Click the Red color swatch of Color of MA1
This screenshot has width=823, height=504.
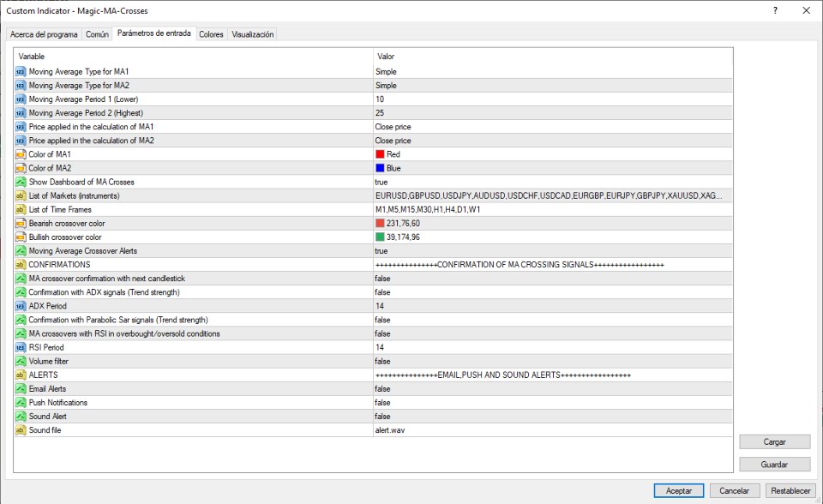click(380, 154)
